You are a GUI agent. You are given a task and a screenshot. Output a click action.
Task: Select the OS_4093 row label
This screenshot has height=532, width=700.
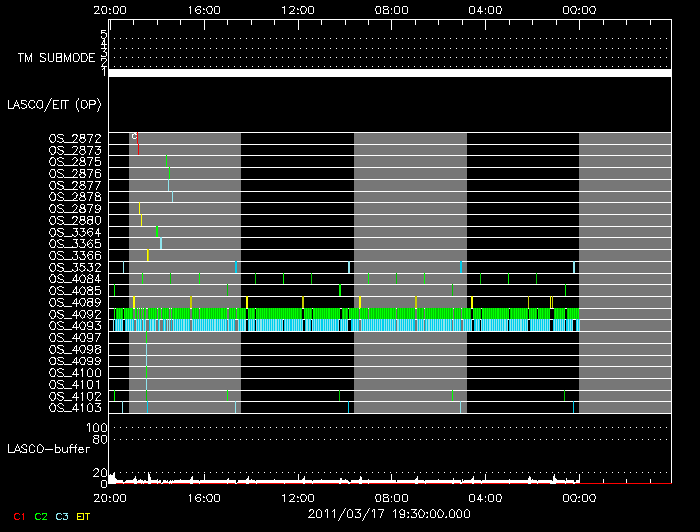point(74,326)
